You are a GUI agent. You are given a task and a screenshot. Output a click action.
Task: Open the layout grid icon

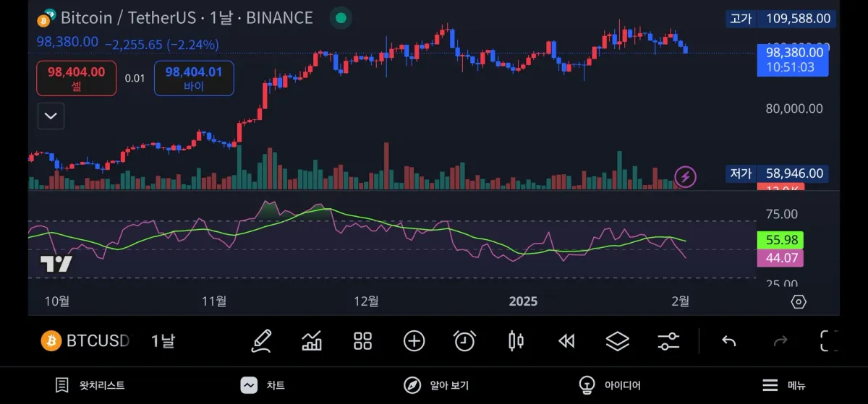pyautogui.click(x=362, y=340)
